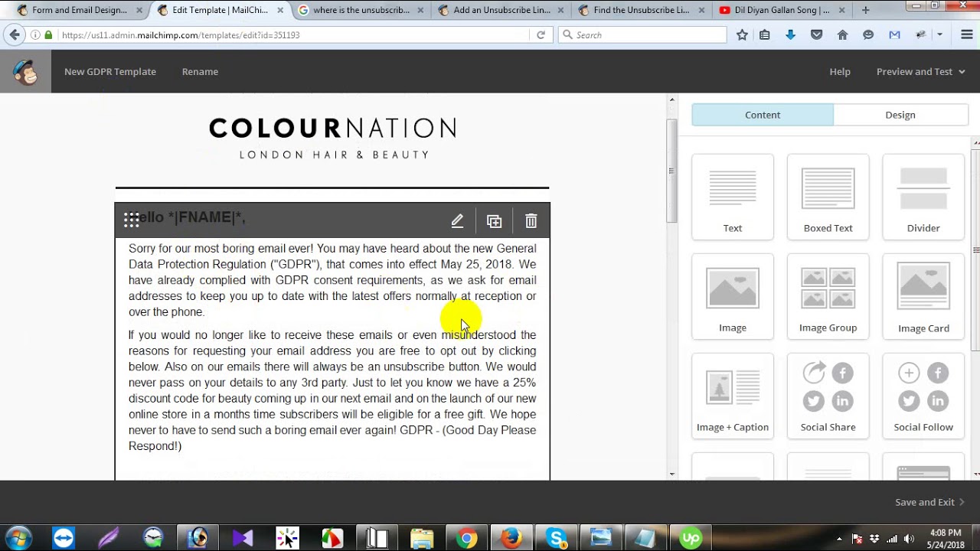
Task: Duplicate the text block
Action: (x=495, y=221)
